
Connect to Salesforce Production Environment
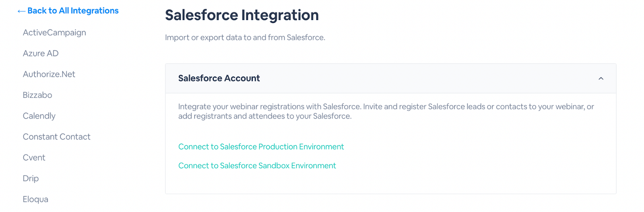tap(261, 147)
